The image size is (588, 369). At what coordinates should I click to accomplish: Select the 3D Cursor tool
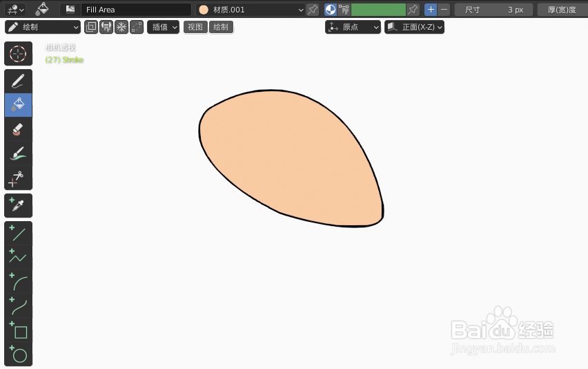point(18,54)
